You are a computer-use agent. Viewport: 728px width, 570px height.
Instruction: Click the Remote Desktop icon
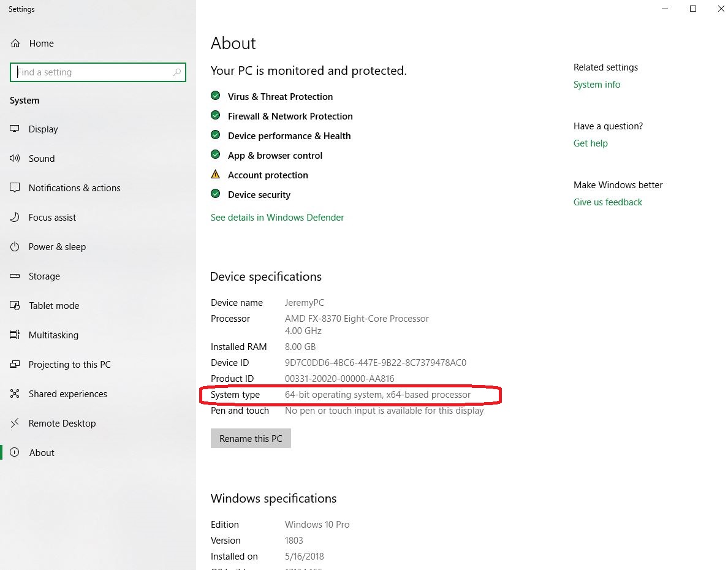(15, 424)
